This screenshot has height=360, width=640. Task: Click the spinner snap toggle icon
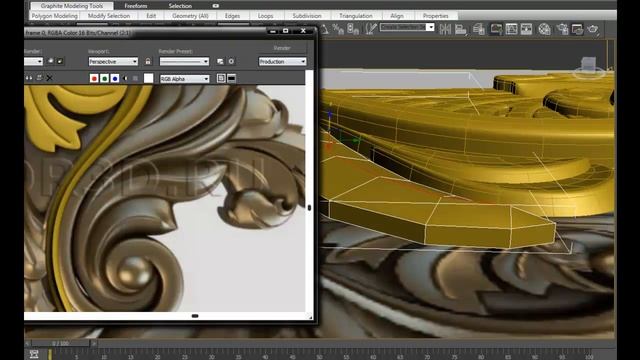pos(353,29)
